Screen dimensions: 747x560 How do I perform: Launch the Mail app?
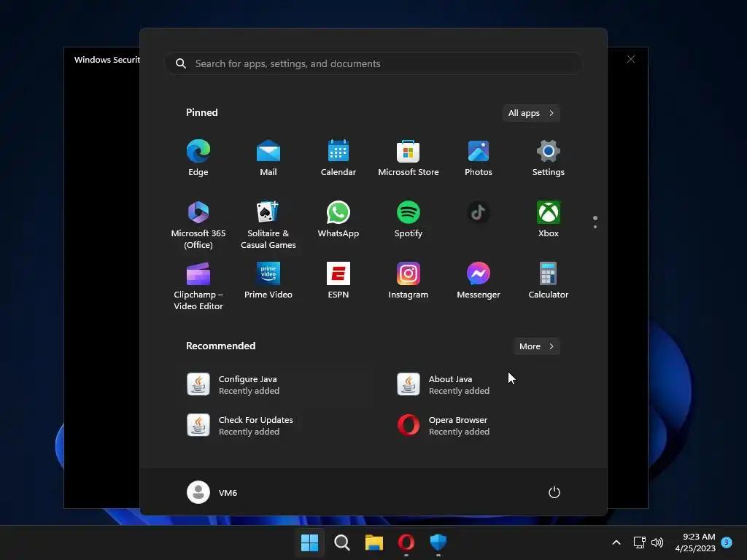[268, 157]
